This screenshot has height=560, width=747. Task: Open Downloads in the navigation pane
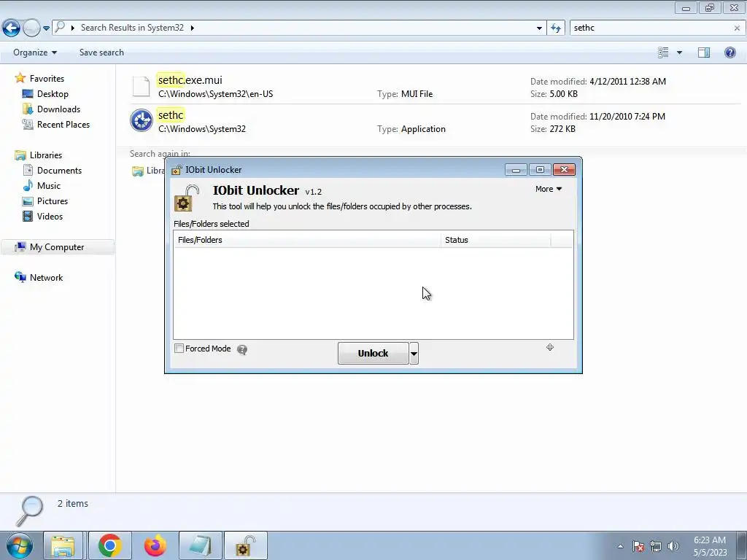click(x=58, y=109)
